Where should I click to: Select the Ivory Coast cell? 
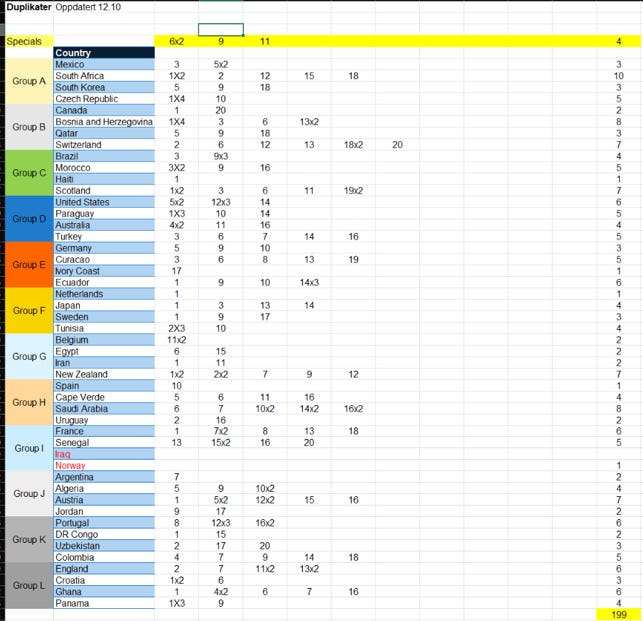coord(104,271)
